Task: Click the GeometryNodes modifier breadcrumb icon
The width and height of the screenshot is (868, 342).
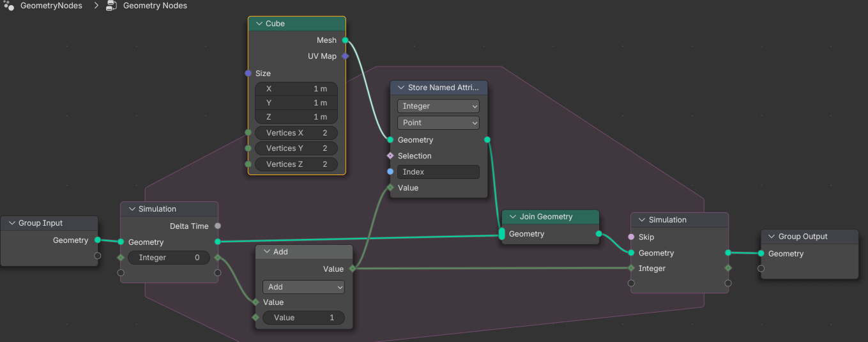Action: coord(9,6)
